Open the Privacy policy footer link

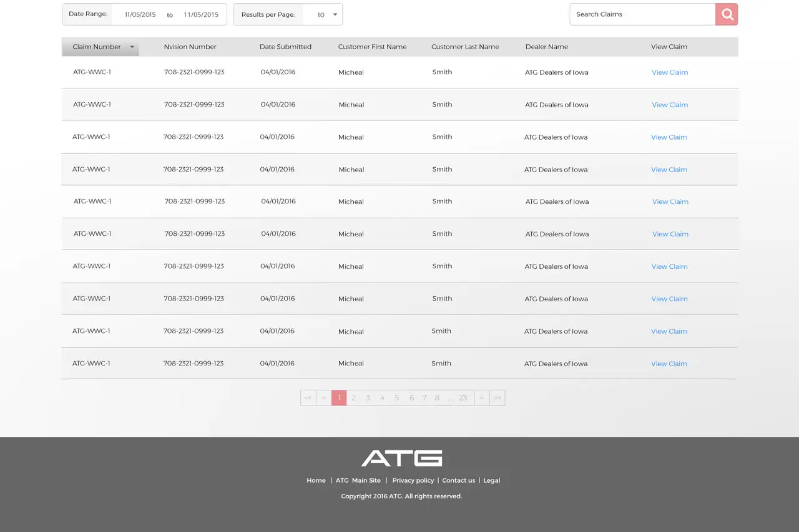tap(413, 480)
